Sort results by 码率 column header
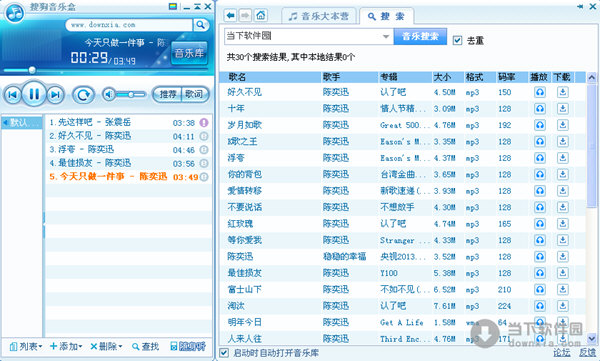The height and width of the screenshot is (361, 600). [512, 77]
